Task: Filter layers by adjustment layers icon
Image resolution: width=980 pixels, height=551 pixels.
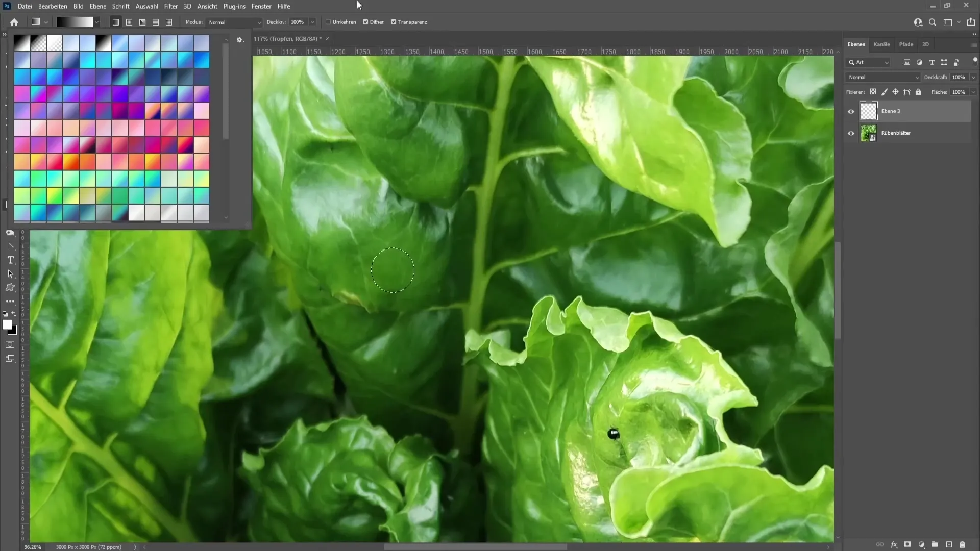Action: [919, 62]
